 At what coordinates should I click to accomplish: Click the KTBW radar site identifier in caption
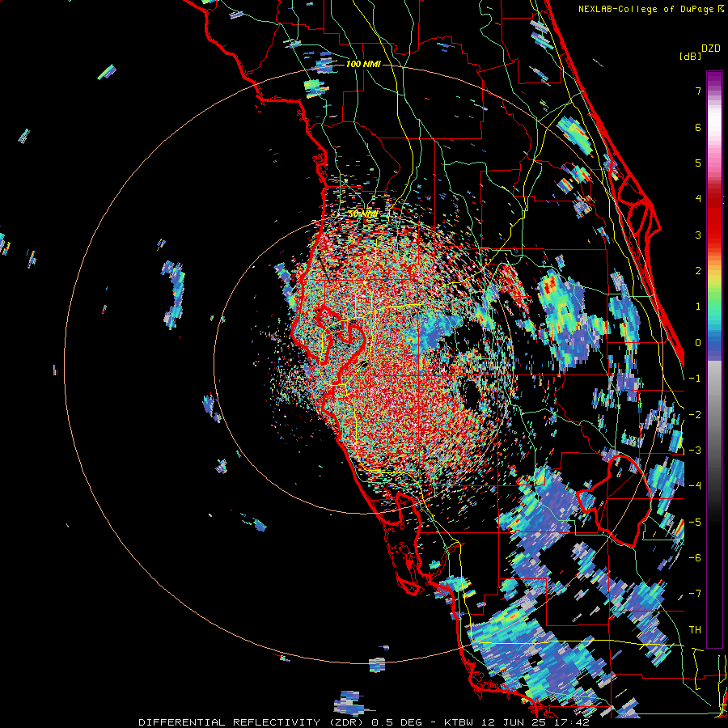click(459, 722)
